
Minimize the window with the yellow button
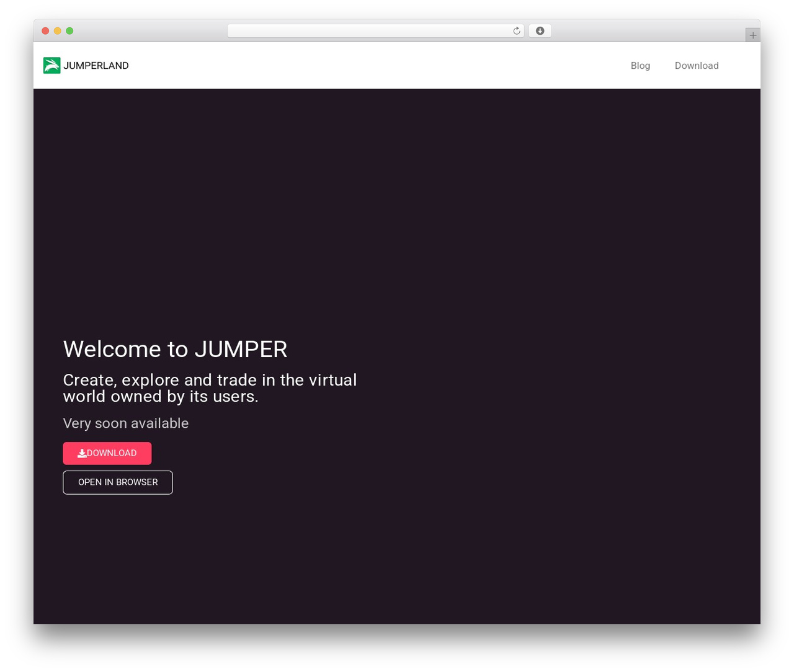point(58,31)
